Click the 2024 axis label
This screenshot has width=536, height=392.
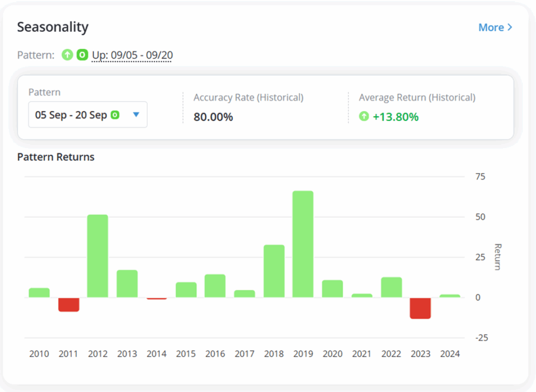(450, 354)
